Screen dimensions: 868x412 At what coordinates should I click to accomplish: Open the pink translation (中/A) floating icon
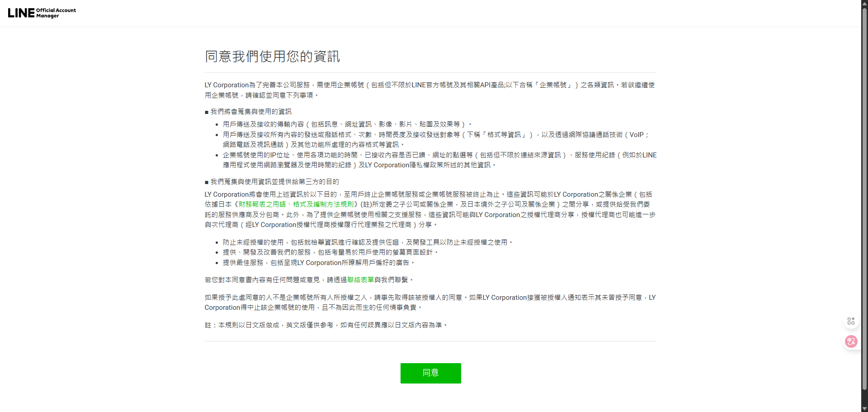pyautogui.click(x=851, y=341)
